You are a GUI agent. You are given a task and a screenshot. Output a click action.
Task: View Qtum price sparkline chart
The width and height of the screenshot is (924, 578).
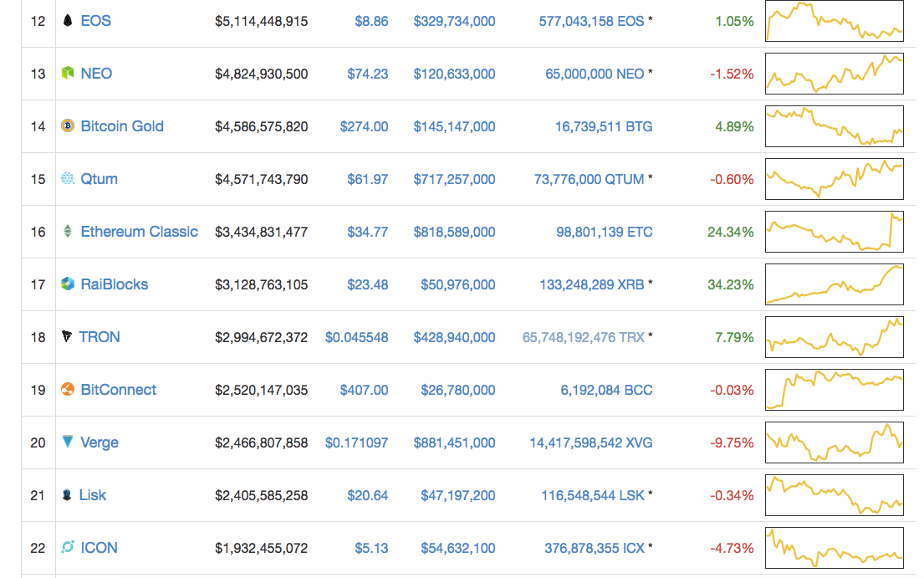pos(834,178)
